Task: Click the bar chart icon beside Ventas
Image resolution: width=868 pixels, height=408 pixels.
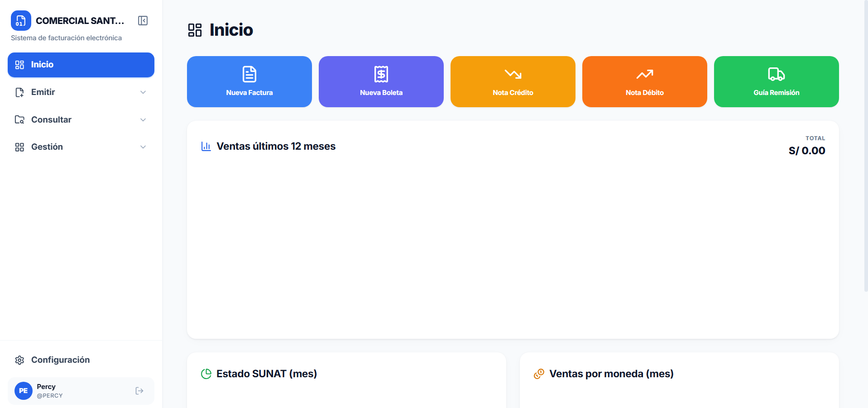Action: [x=206, y=146]
